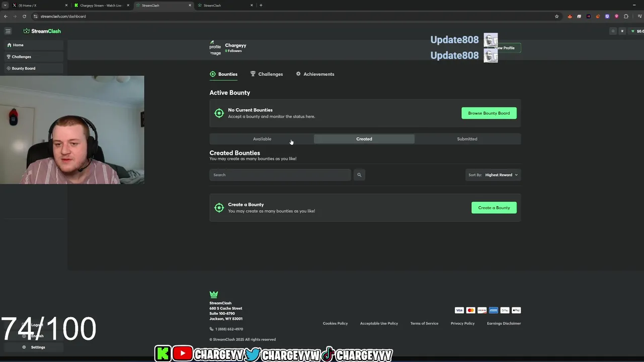Close the Home / X tab
644x362 pixels.
pos(66,5)
